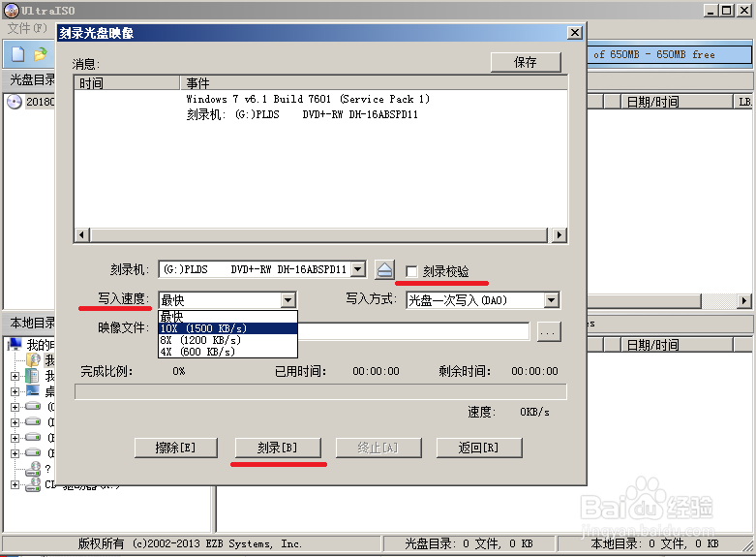The height and width of the screenshot is (557, 756).
Task: Maximize the UltraISO main window
Action: pos(727,10)
